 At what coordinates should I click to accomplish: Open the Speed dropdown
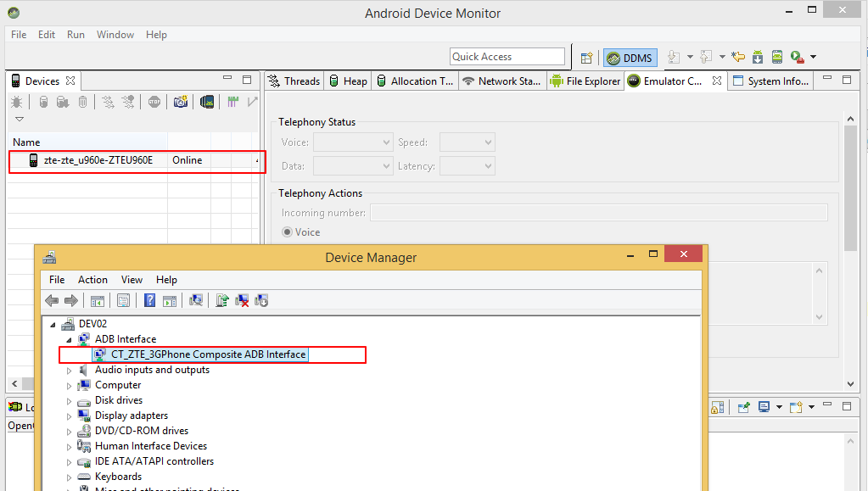coord(468,142)
